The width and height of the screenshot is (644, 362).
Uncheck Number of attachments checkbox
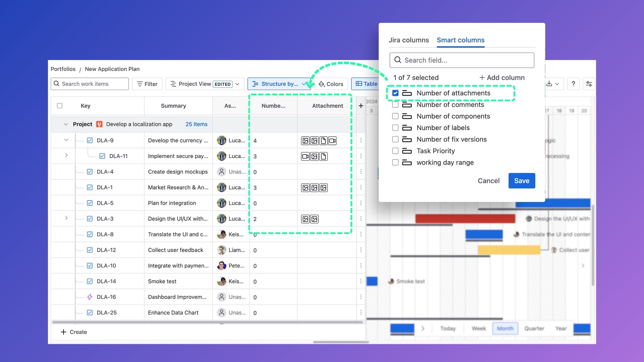coord(395,93)
